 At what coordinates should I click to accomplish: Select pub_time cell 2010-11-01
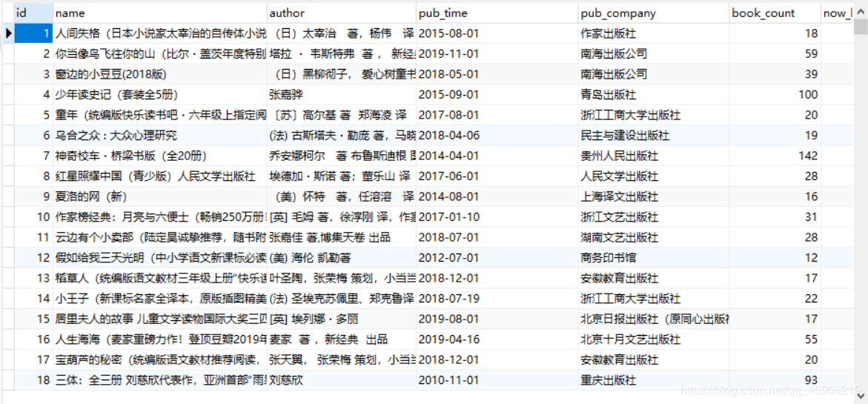pos(497,380)
